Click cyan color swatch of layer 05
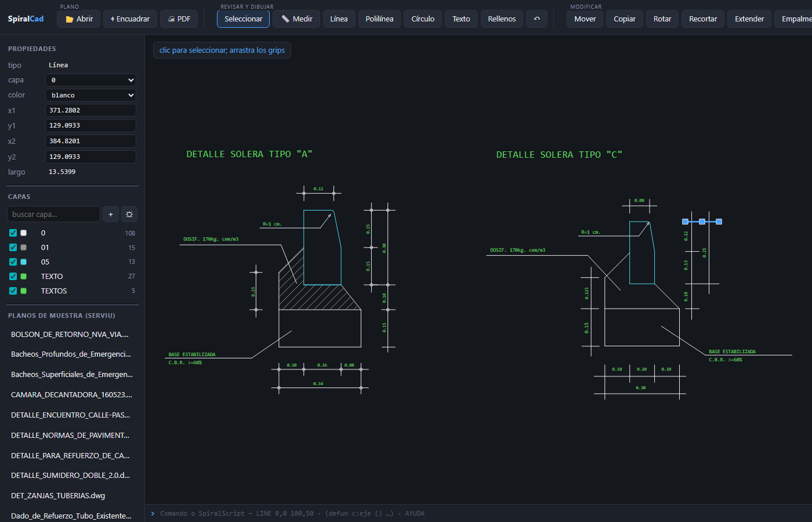 (24, 262)
